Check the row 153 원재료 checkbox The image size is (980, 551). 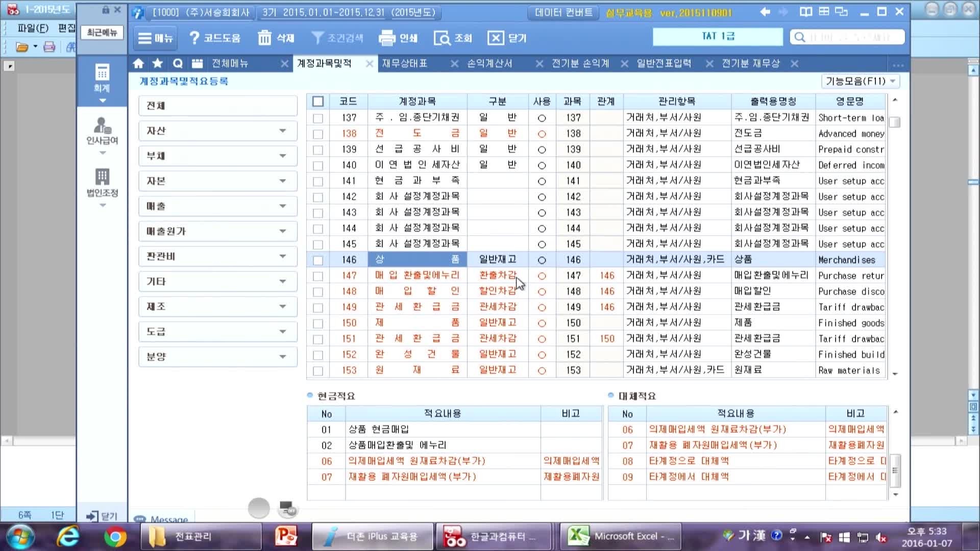[x=318, y=371]
